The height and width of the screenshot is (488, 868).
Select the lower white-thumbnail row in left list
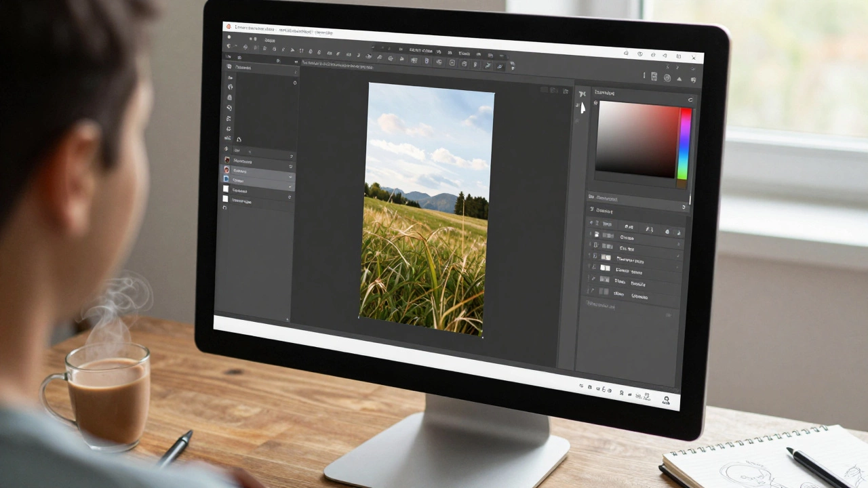(258, 201)
